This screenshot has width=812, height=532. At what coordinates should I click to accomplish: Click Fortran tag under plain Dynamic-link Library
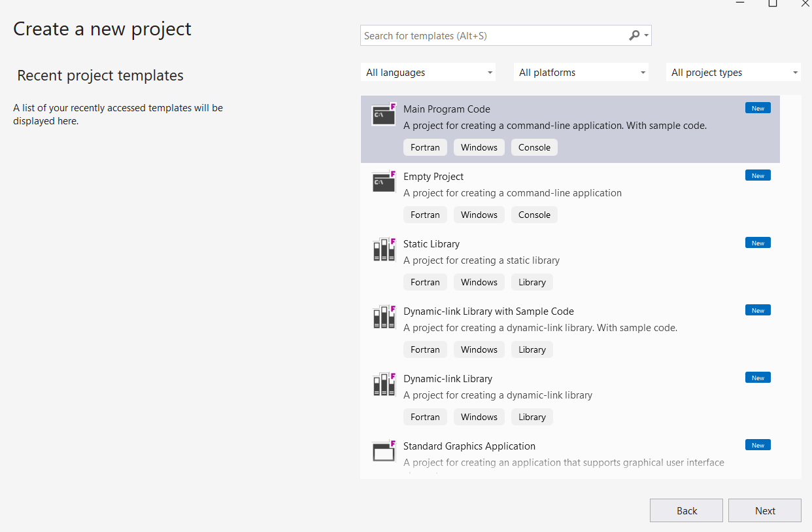click(425, 417)
